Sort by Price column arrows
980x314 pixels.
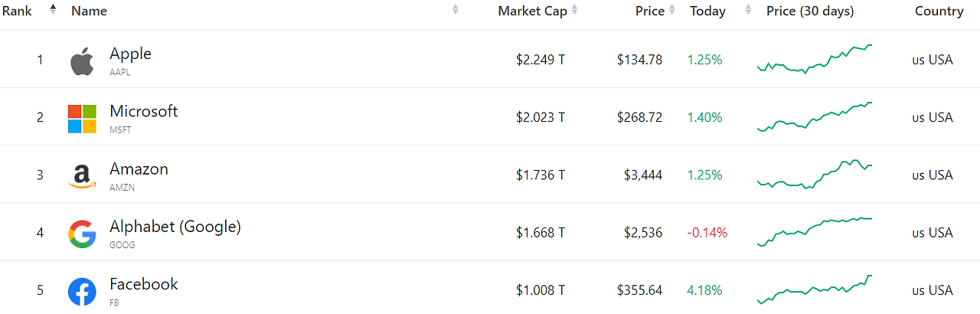(671, 10)
